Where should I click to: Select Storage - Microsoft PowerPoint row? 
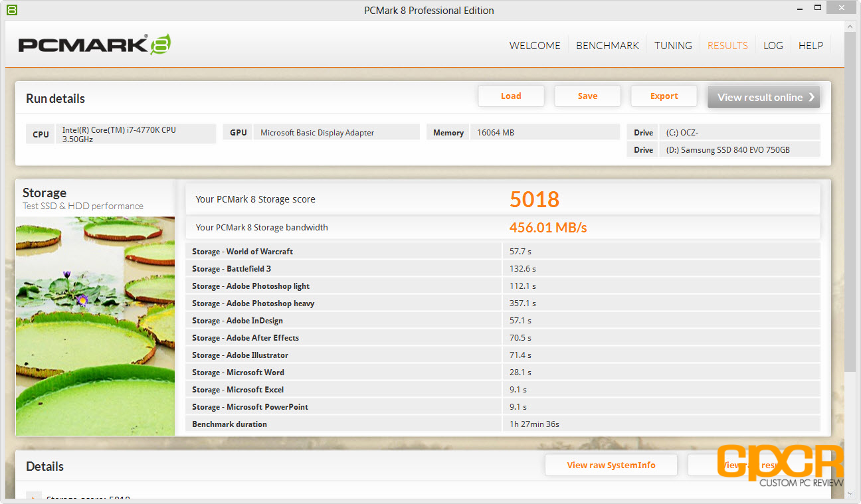(x=503, y=407)
